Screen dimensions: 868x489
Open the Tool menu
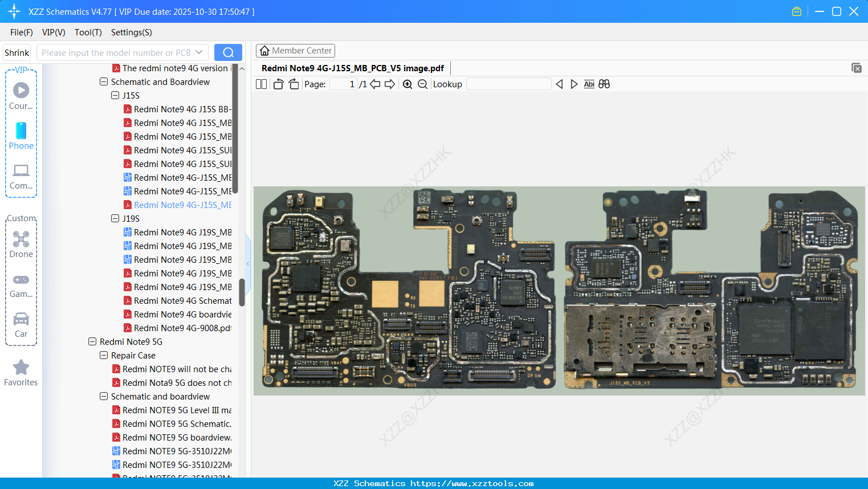(88, 32)
